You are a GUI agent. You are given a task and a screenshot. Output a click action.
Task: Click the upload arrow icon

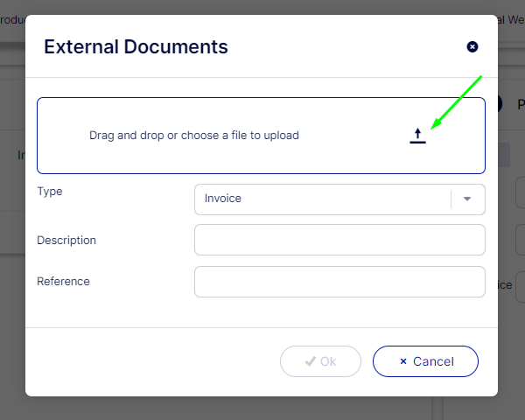pyautogui.click(x=417, y=136)
